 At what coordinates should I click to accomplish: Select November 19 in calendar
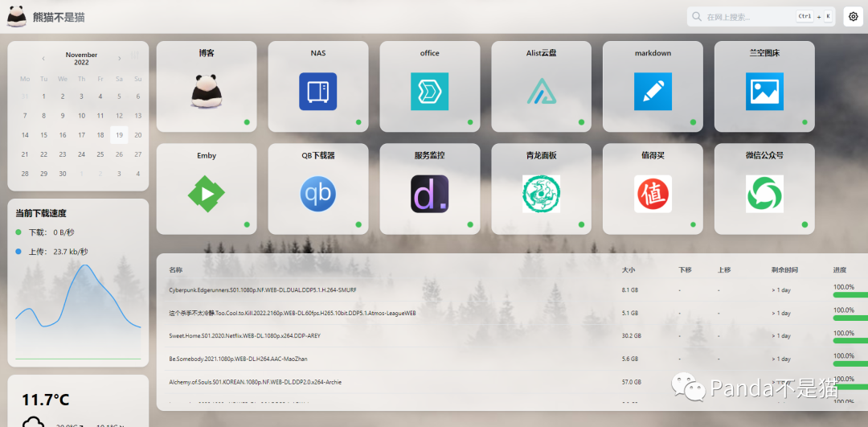[x=119, y=135]
